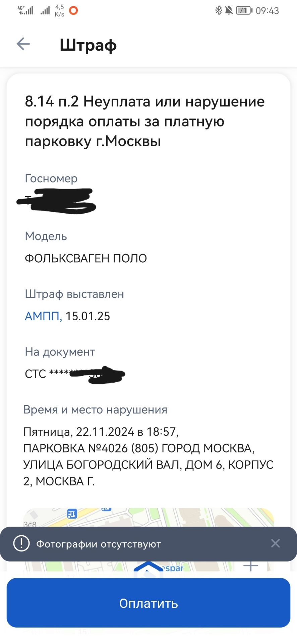Tap the orange circle status icon
Image resolution: width=297 pixels, height=644 pixels.
click(73, 10)
